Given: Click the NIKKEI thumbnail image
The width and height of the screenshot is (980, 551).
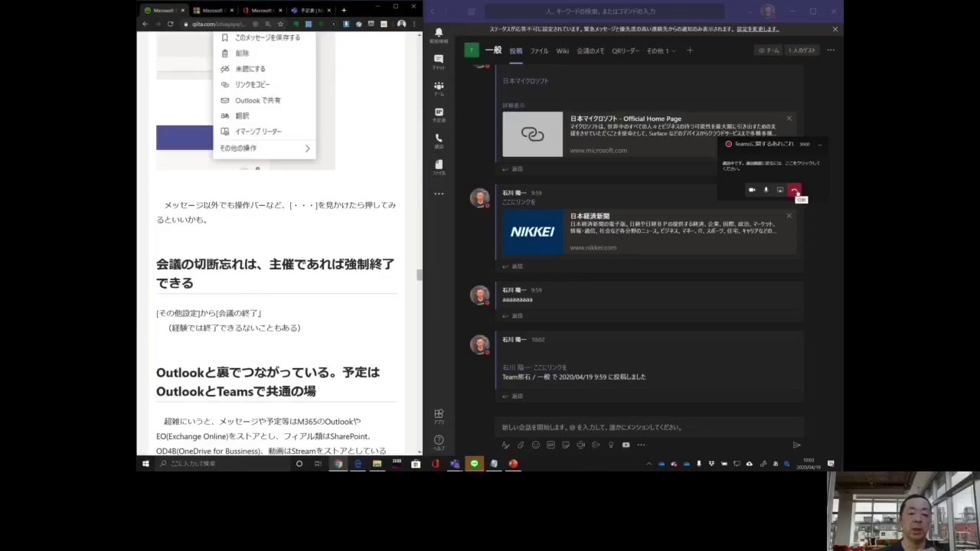Looking at the screenshot, I should 532,232.
